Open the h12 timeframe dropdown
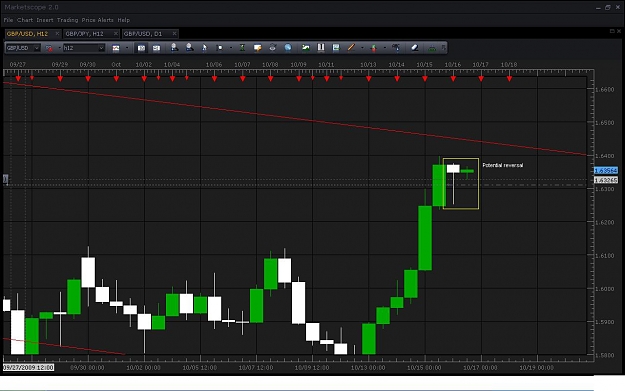Viewport: 625px width, 391px height. coord(101,48)
